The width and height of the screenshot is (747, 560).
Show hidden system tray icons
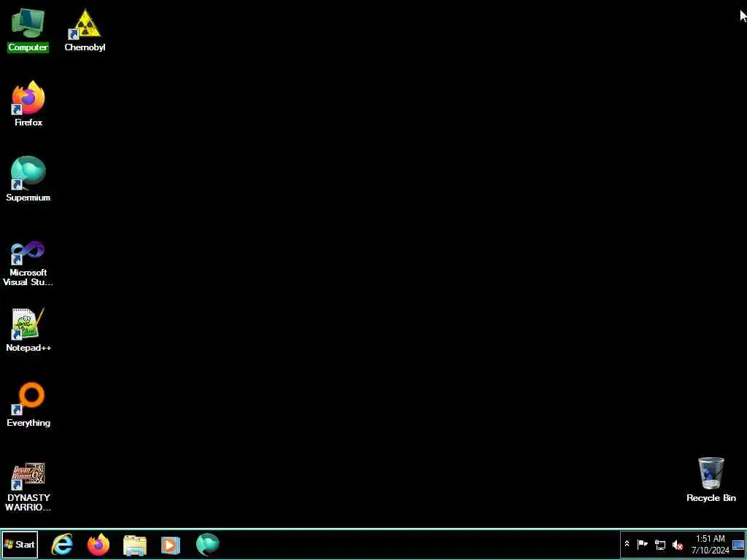[627, 544]
